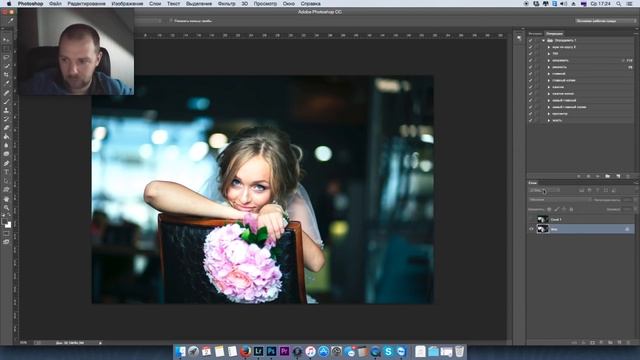
Task: Open the Фильтр menu
Action: coord(227,3)
